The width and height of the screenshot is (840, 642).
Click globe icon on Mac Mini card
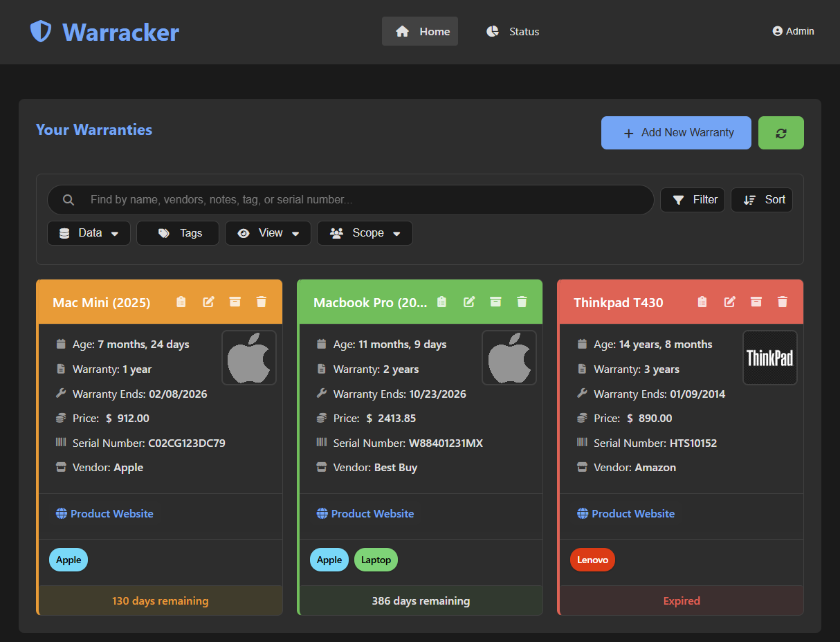pos(62,513)
